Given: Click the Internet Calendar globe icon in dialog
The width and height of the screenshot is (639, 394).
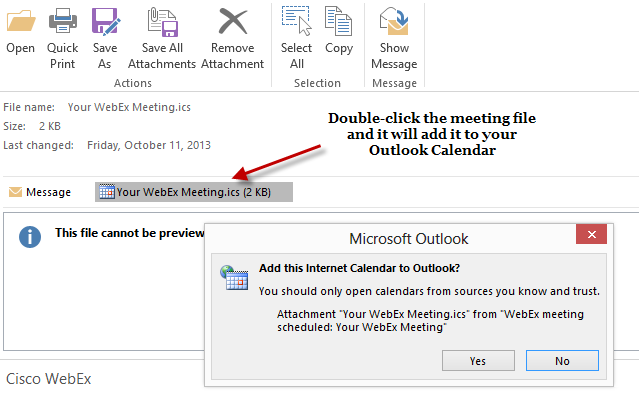Looking at the screenshot, I should (234, 277).
